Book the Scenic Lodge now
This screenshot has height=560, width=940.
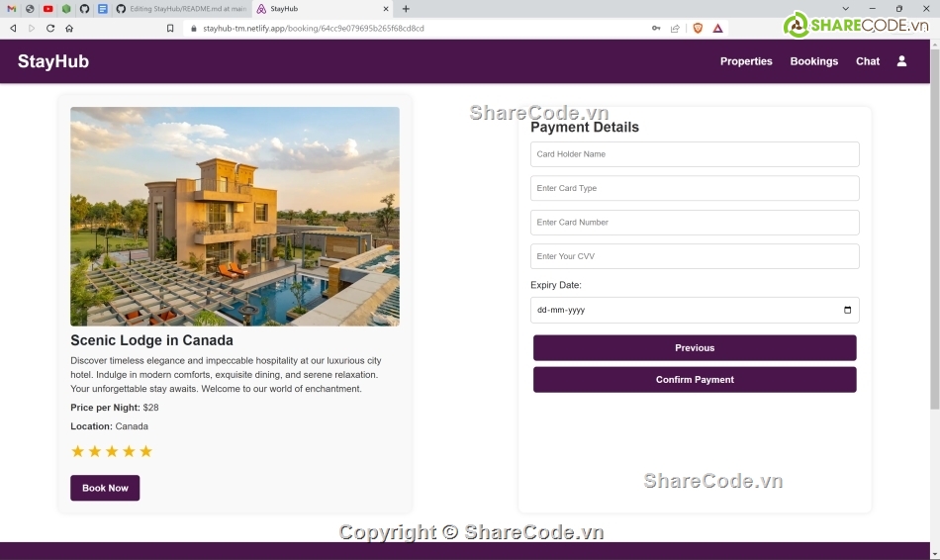tap(105, 488)
